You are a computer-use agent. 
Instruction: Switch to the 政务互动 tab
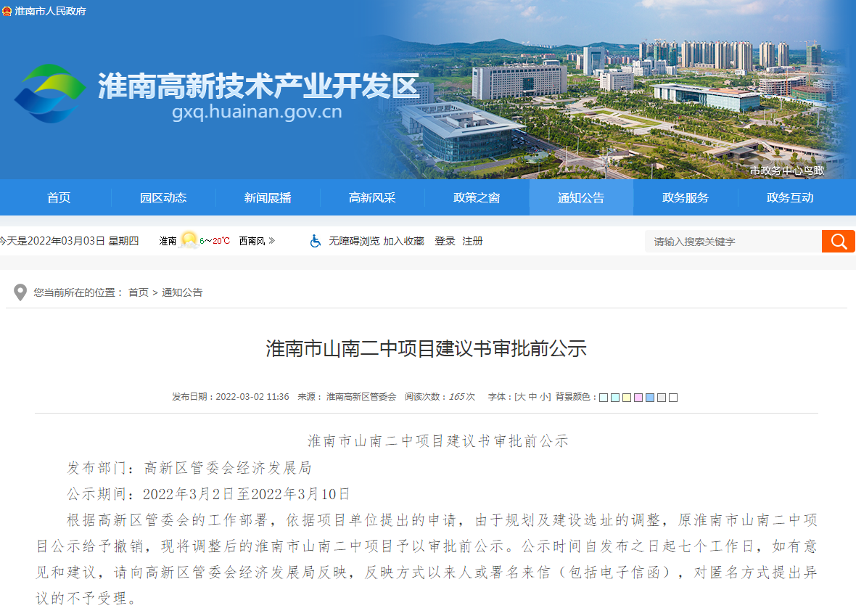click(790, 197)
